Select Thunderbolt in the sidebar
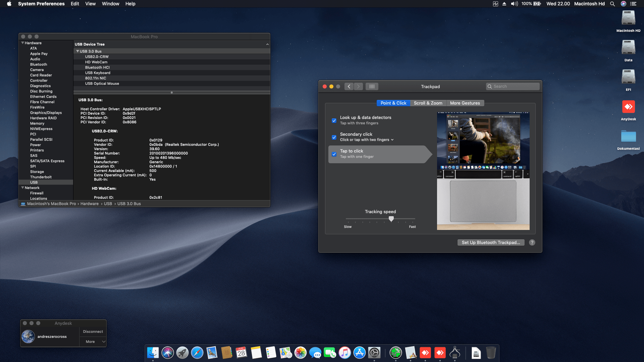Image resolution: width=644 pixels, height=362 pixels. (x=41, y=177)
